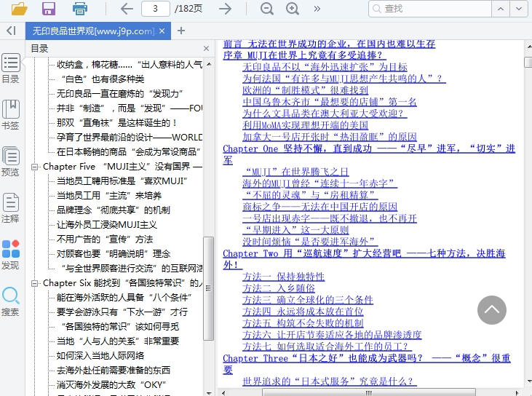Click the 查找 search field
This screenshot has width=532, height=396.
click(x=430, y=9)
